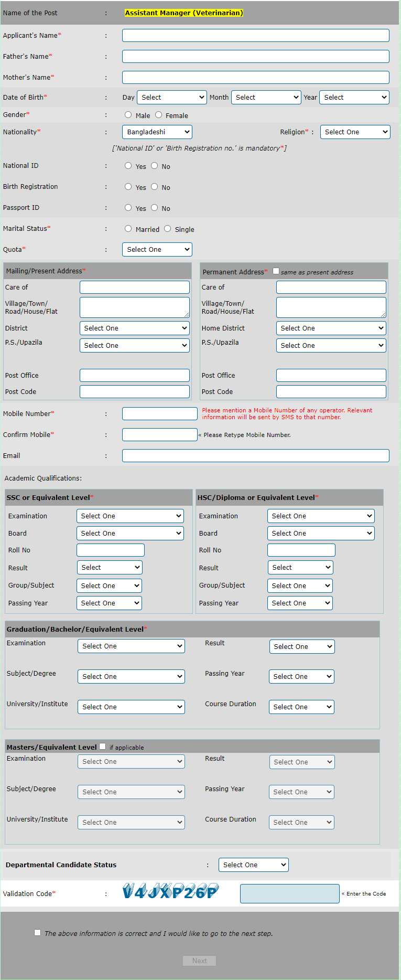The width and height of the screenshot is (401, 980).
Task: Choose Yes for Birth Registration
Action: 128,187
